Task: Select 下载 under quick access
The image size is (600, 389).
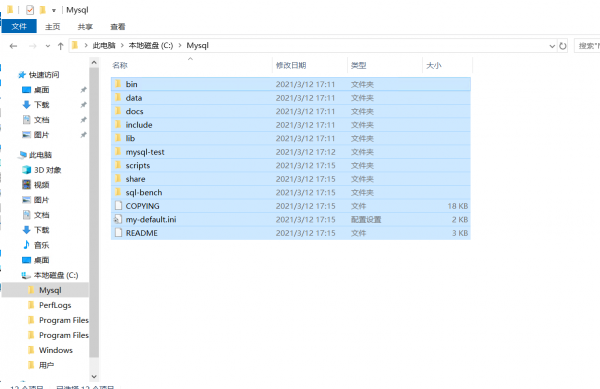Action: (36, 105)
